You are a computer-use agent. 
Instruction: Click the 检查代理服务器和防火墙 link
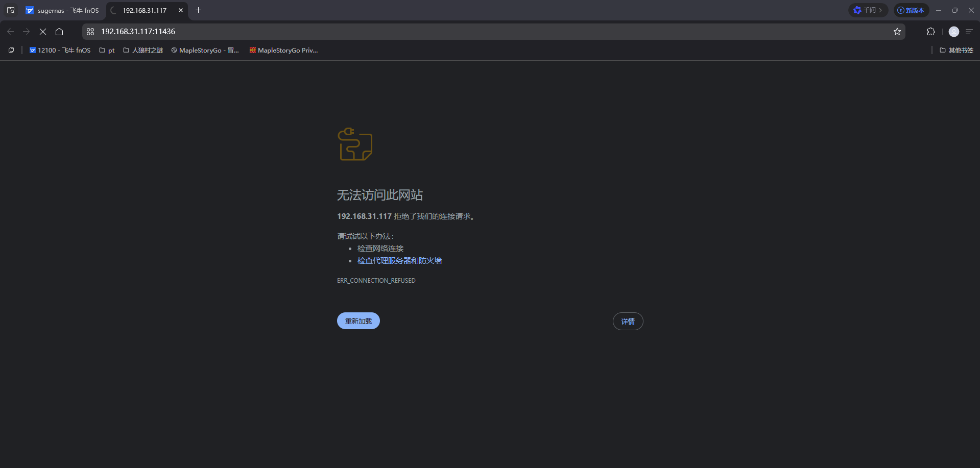399,261
